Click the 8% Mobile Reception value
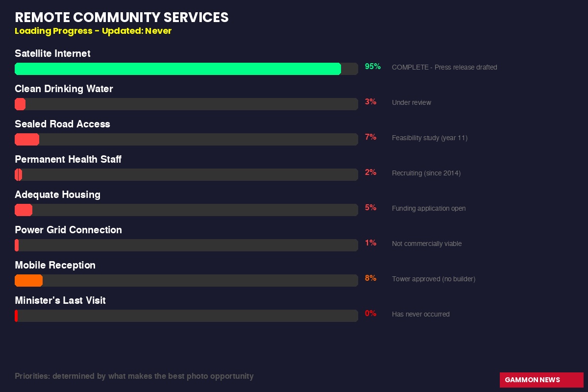The width and height of the screenshot is (588, 392). [x=370, y=278]
